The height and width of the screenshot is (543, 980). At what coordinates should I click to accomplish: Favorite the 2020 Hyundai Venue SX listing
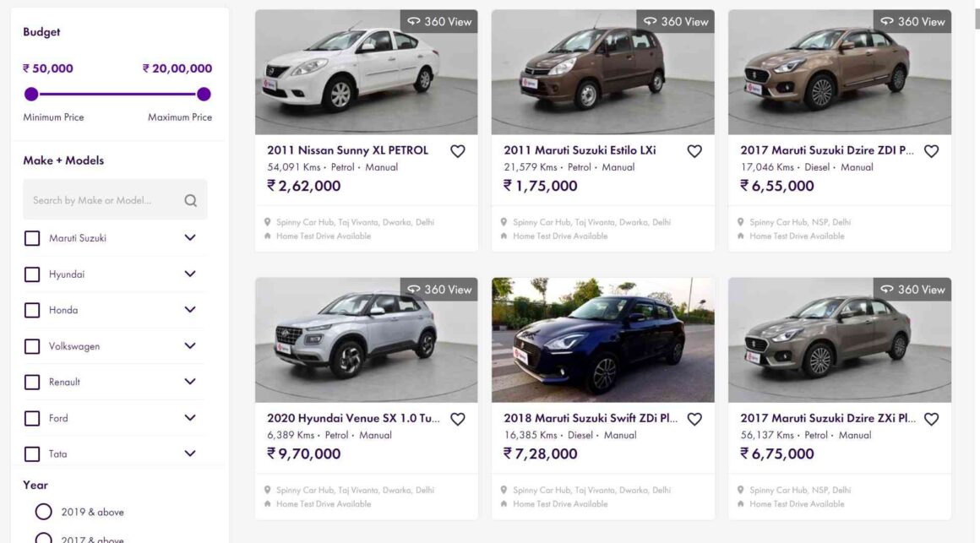[x=457, y=419]
